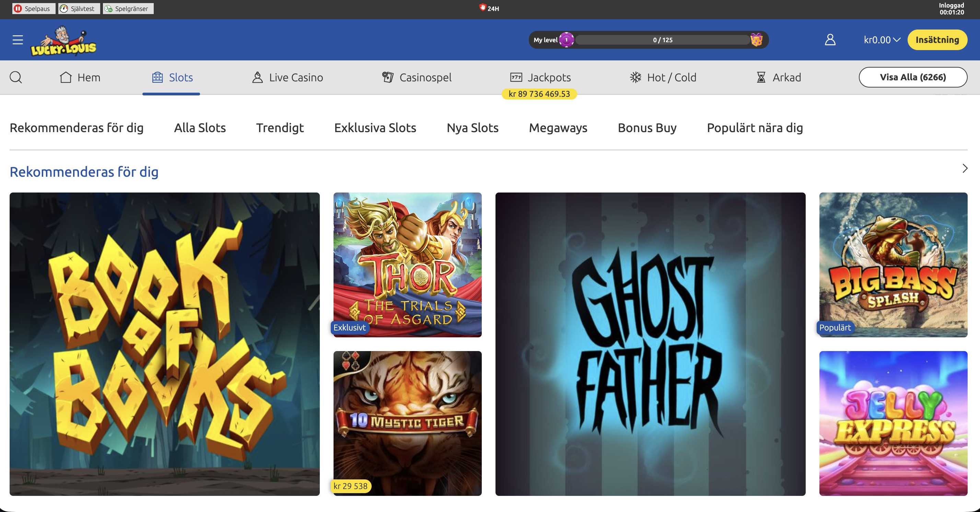The height and width of the screenshot is (512, 980).
Task: Launch Thor The Trials of Asgard
Action: pyautogui.click(x=407, y=265)
